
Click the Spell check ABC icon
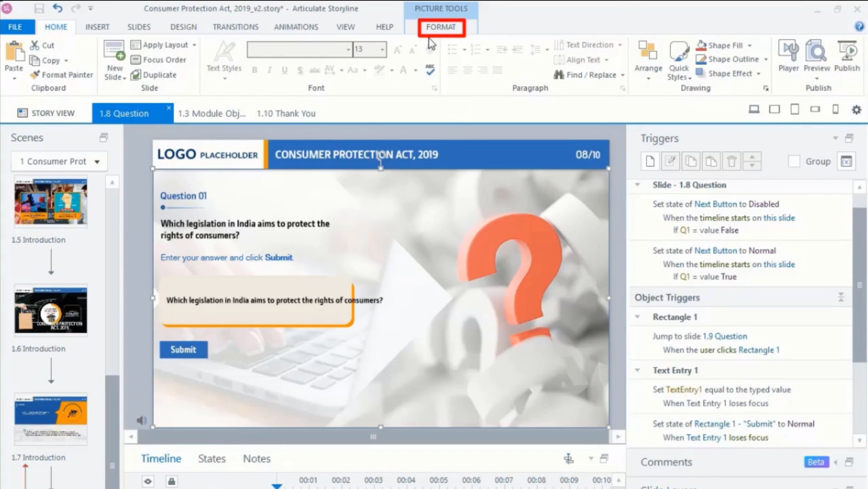(x=430, y=69)
